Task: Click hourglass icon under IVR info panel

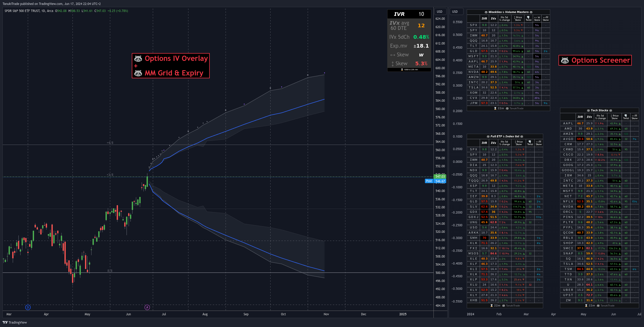Action: point(402,70)
